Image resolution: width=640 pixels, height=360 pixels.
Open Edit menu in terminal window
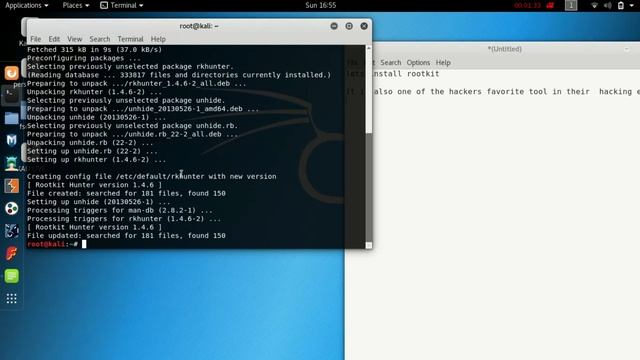coord(54,39)
